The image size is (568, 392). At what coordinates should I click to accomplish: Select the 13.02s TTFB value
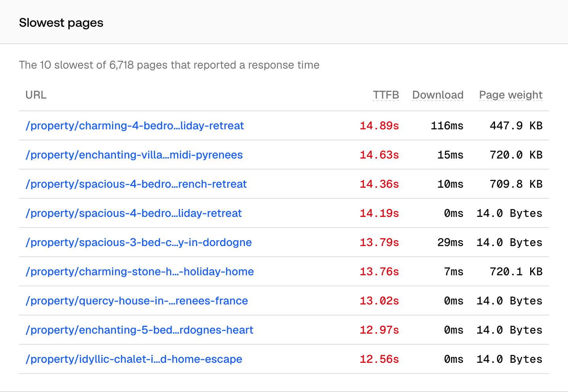pos(379,301)
